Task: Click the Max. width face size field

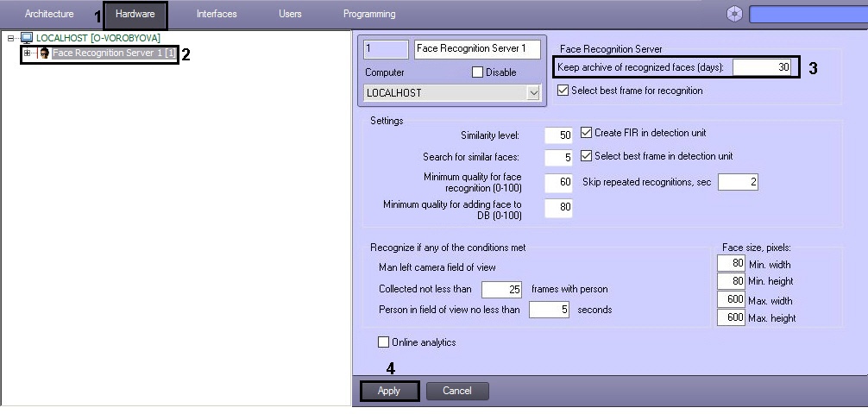Action: [x=732, y=299]
